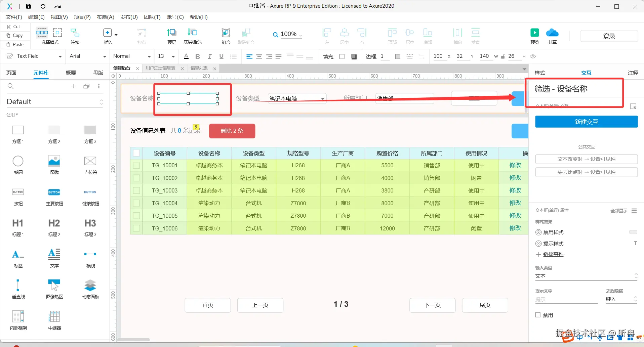644x347 pixels.
Task: Toggle widget visibility eye icon
Action: tap(533, 56)
